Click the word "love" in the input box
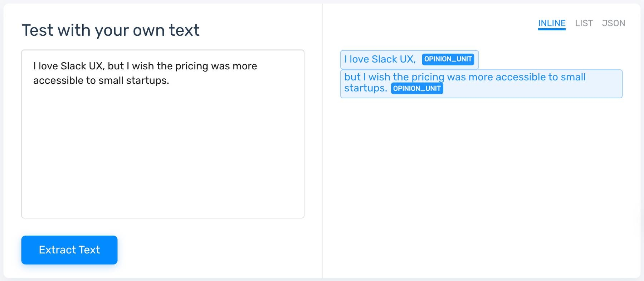This screenshot has width=644, height=281. pyautogui.click(x=48, y=66)
